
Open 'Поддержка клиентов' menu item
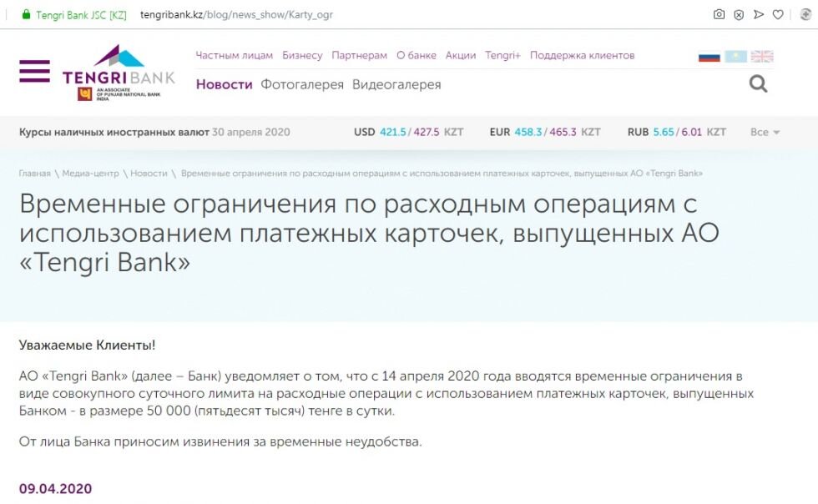click(x=583, y=55)
